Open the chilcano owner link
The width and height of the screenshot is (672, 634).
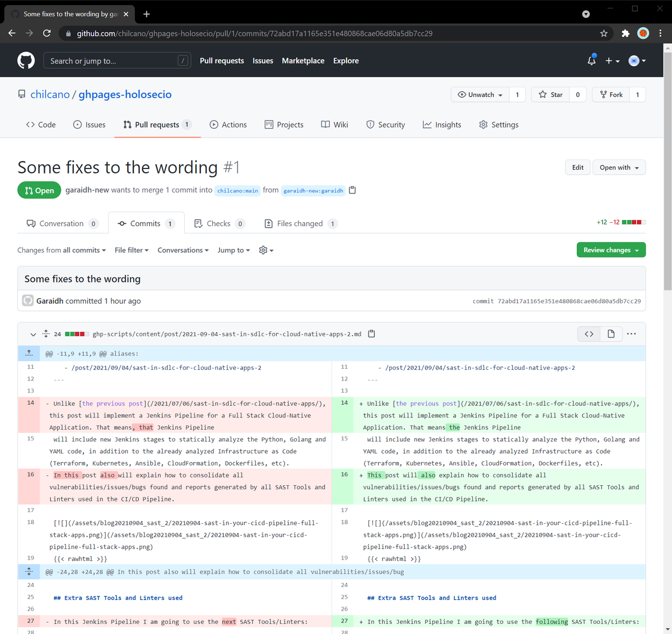pos(50,95)
